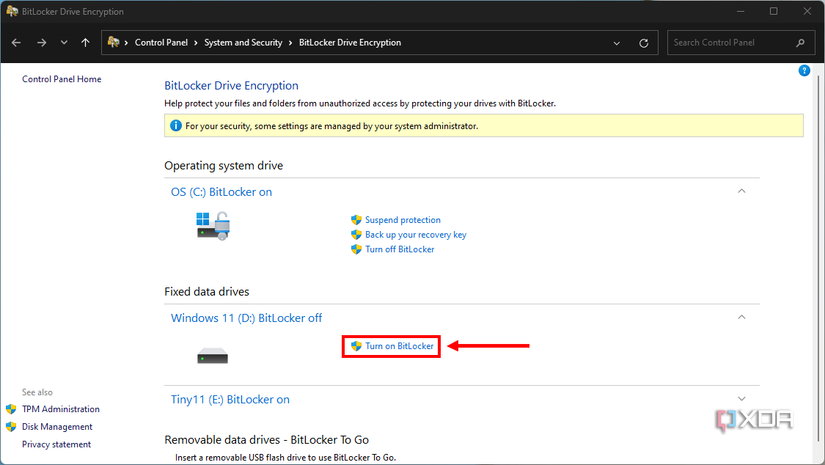Open TPM Administration link
The width and height of the screenshot is (825, 465).
[60, 409]
